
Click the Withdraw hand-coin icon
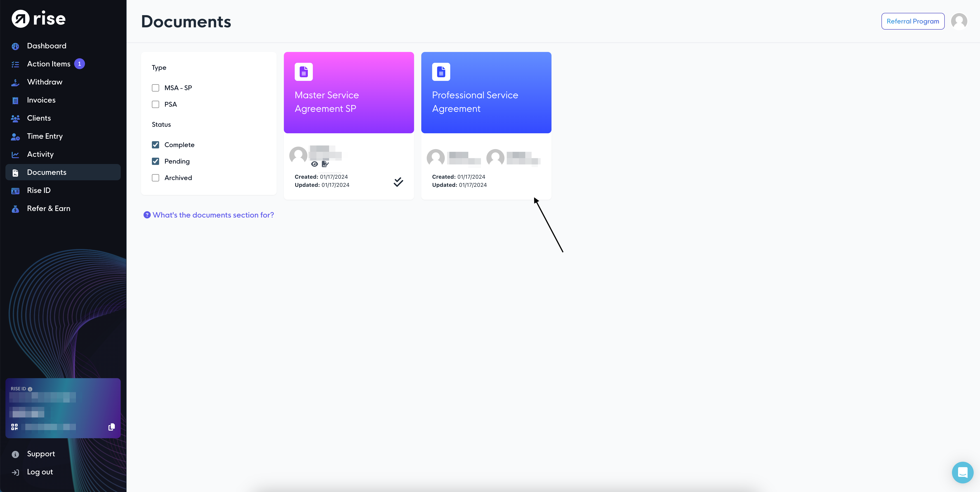pos(15,82)
